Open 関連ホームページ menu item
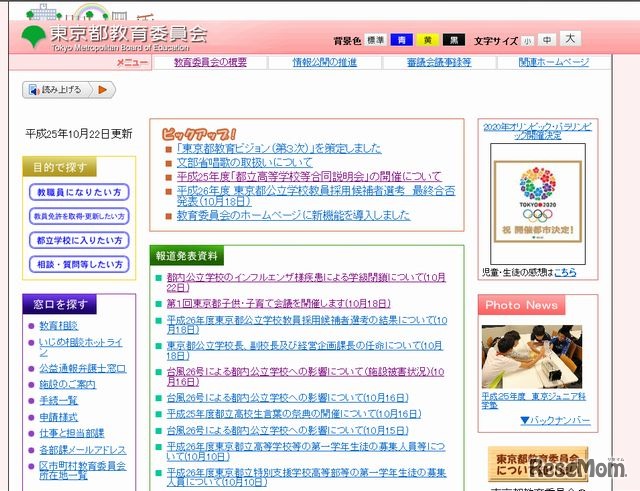This screenshot has height=491, width=640. pos(553,62)
